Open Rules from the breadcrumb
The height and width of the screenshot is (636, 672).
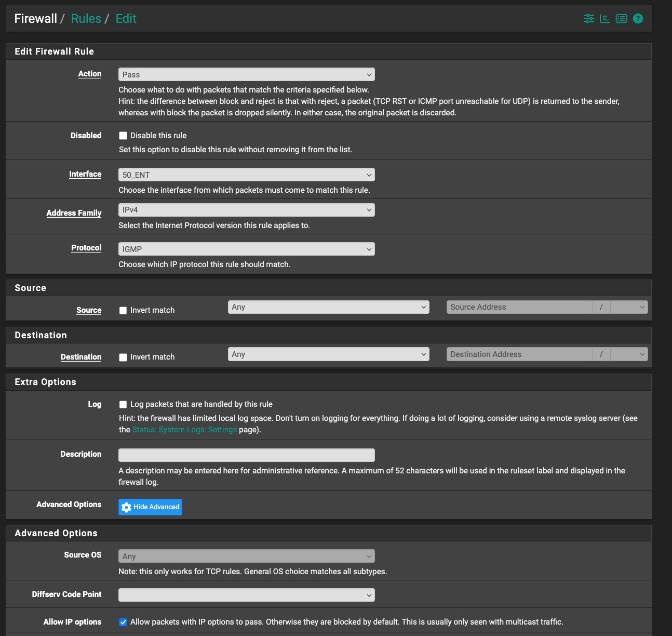86,18
